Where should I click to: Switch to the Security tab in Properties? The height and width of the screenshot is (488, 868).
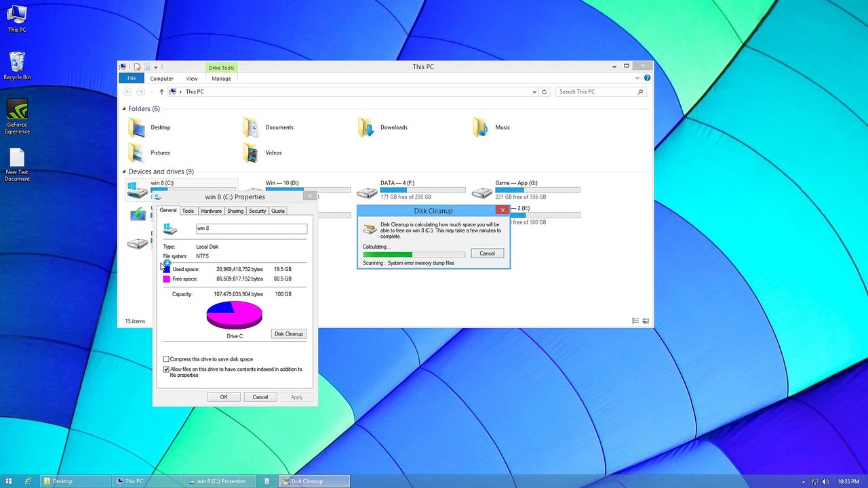[258, 211]
